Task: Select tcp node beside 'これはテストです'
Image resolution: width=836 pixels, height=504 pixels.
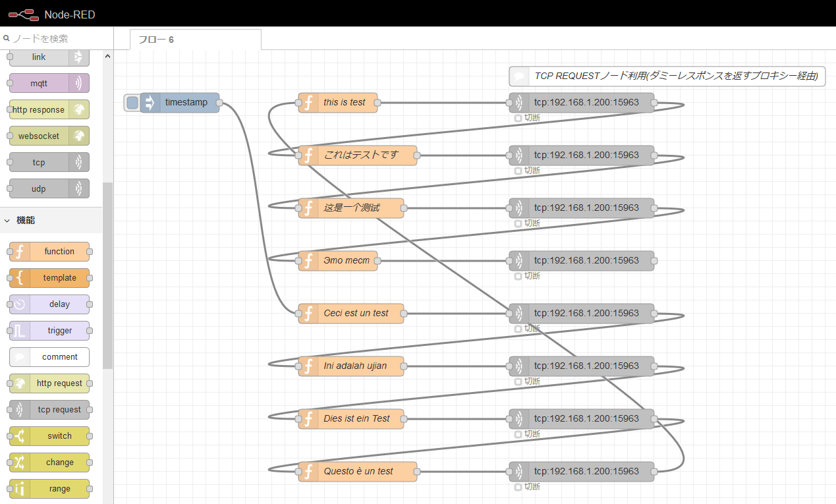Action: tap(582, 155)
